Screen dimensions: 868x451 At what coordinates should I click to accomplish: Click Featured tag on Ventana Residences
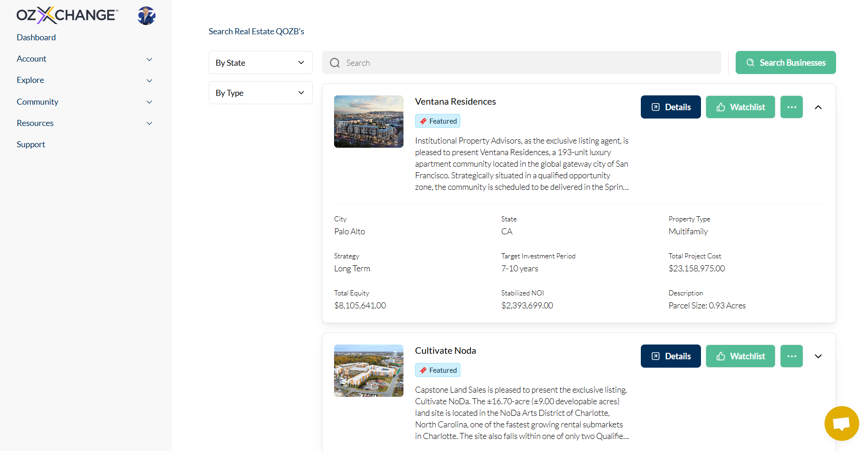(438, 121)
